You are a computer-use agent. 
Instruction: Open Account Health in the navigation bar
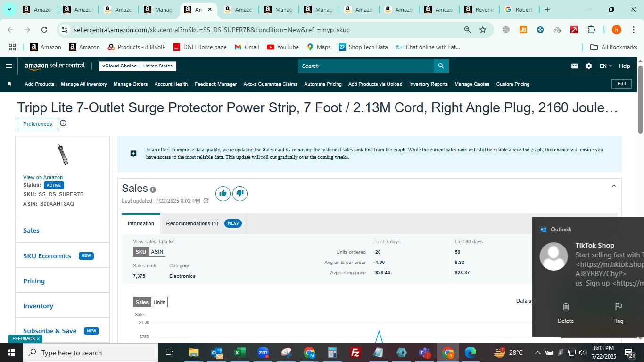click(171, 84)
